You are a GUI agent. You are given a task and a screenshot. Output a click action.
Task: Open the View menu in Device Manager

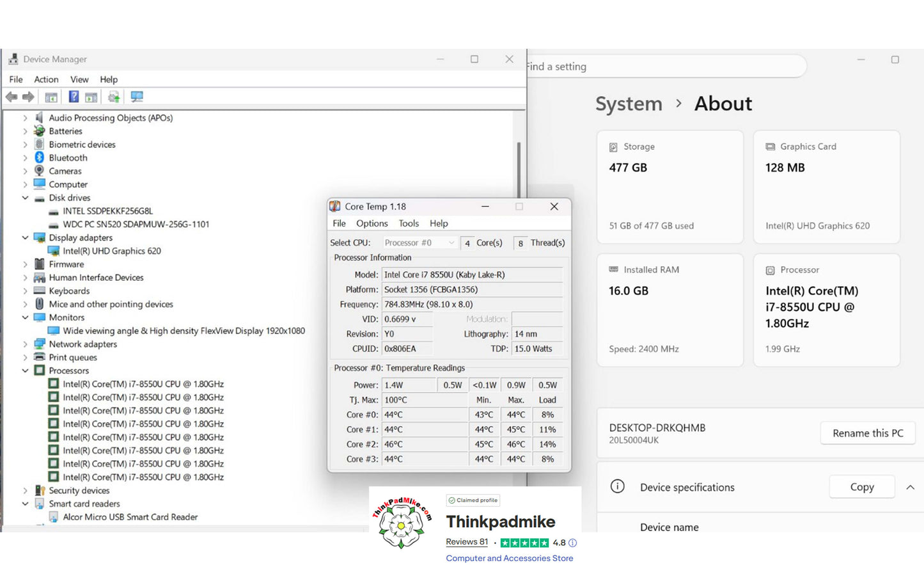pyautogui.click(x=79, y=79)
